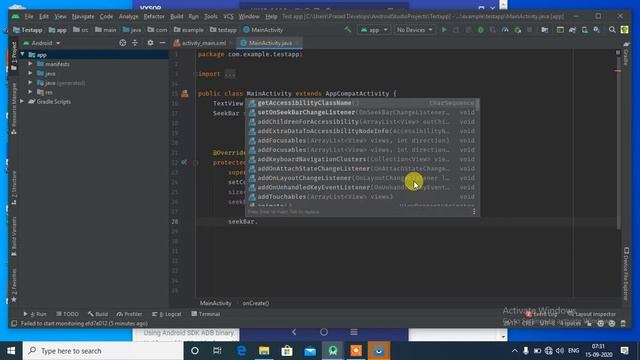The image size is (640, 360).
Task: Click the onCreate() breadcrumb below editor
Action: pyautogui.click(x=256, y=303)
